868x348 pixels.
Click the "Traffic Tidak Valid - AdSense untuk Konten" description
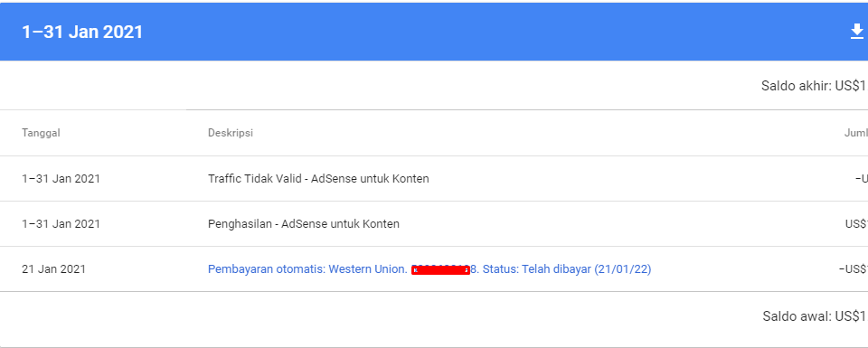[x=318, y=179]
